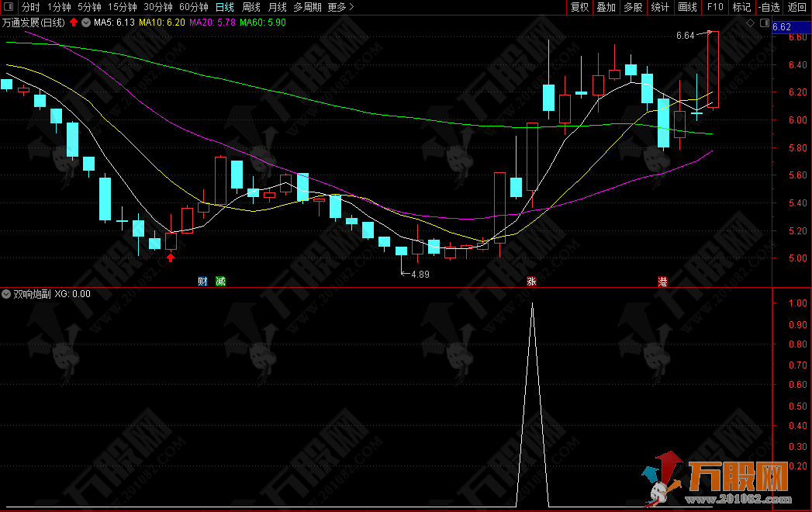Open the 复权 adjustment button
Viewport: 812px width, 512px height.
tap(579, 7)
